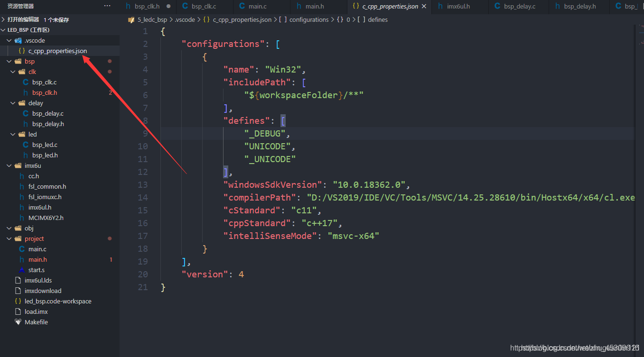
Task: Click the configurations breadcrumb segment
Action: point(309,19)
